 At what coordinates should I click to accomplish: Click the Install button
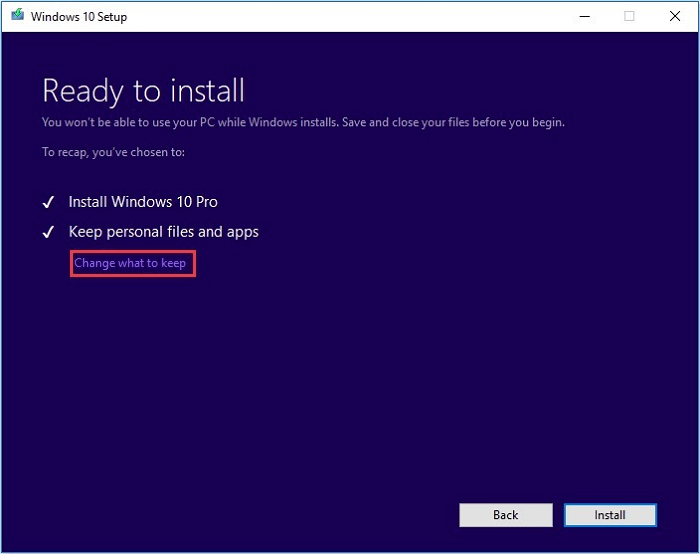point(610,515)
